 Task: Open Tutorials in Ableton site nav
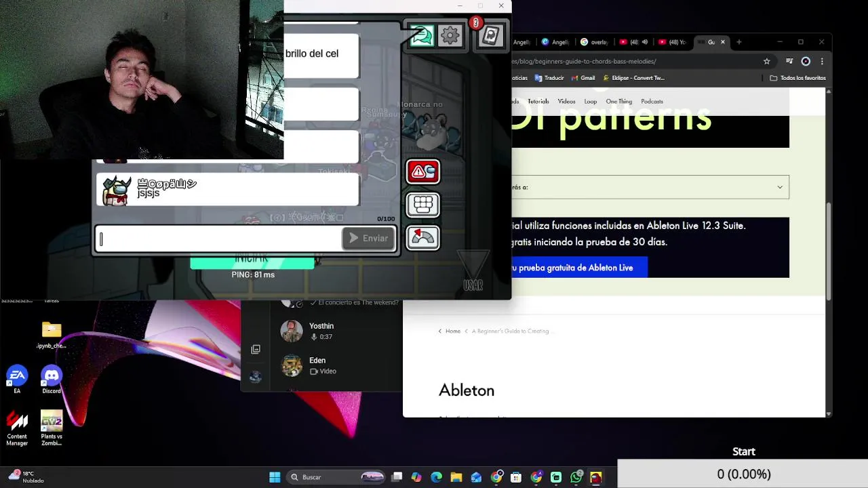(x=538, y=102)
